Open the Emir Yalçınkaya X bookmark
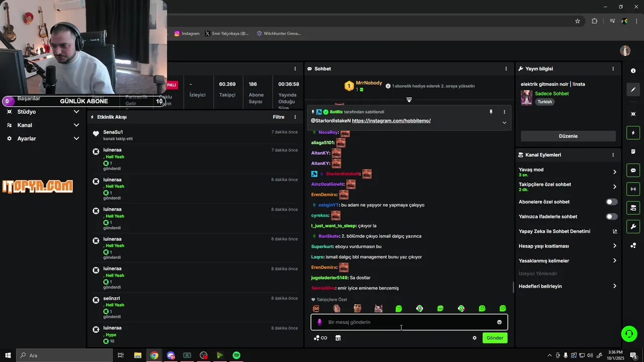This screenshot has height=362, width=644. click(x=227, y=34)
